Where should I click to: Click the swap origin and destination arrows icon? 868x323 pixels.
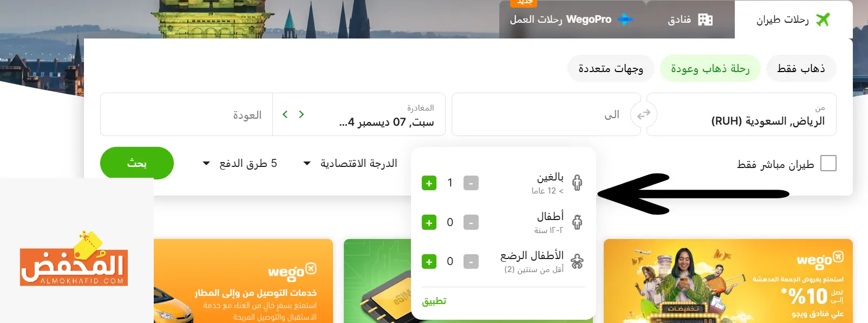click(643, 115)
